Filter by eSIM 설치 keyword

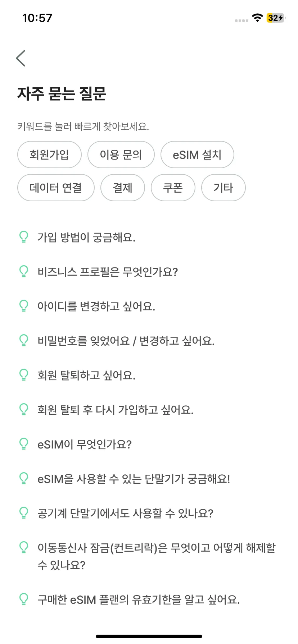197,155
